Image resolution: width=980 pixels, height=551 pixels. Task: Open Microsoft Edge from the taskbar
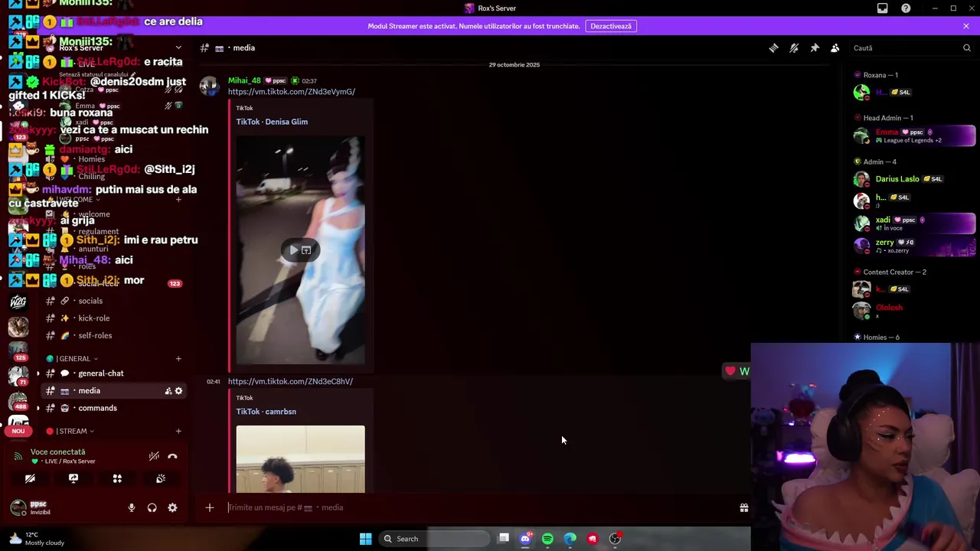coord(570,539)
